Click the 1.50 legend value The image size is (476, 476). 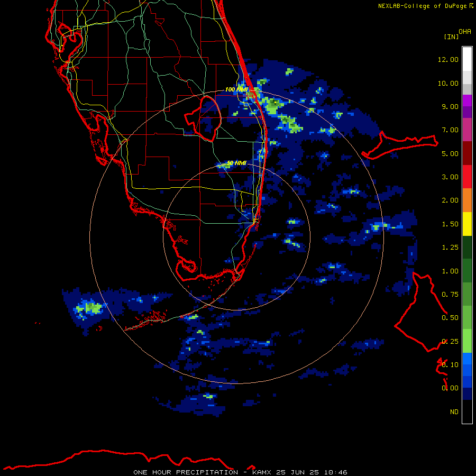click(x=450, y=224)
